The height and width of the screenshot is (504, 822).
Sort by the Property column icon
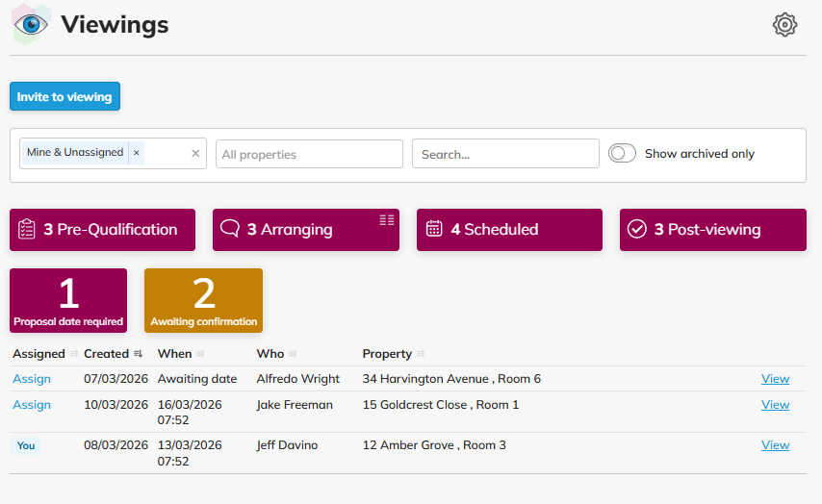coord(420,354)
